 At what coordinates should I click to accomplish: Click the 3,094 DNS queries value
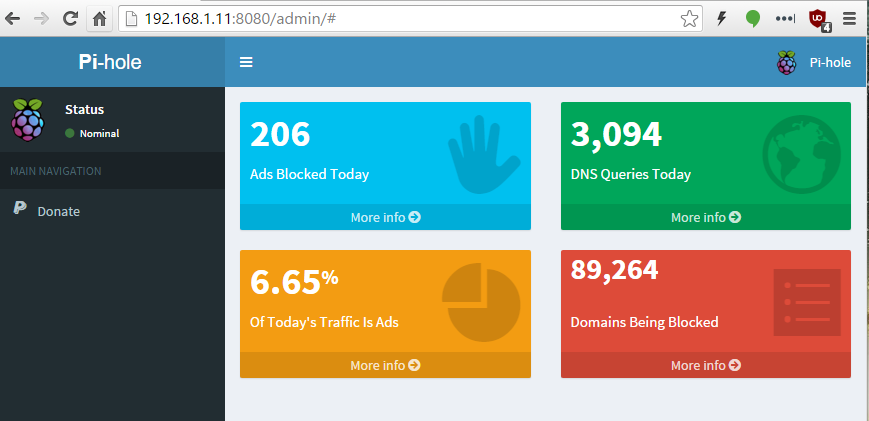point(616,135)
